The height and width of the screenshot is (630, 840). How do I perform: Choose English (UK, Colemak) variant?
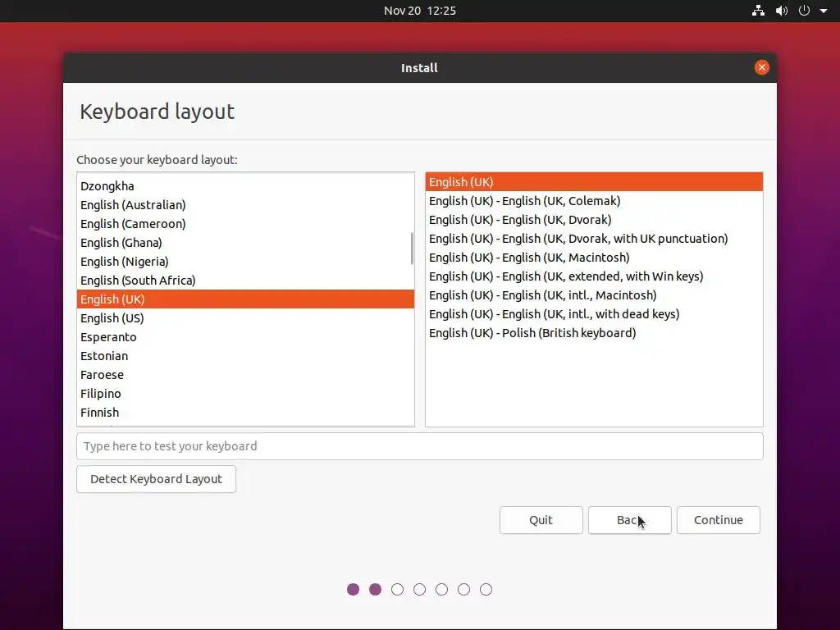pyautogui.click(x=594, y=201)
